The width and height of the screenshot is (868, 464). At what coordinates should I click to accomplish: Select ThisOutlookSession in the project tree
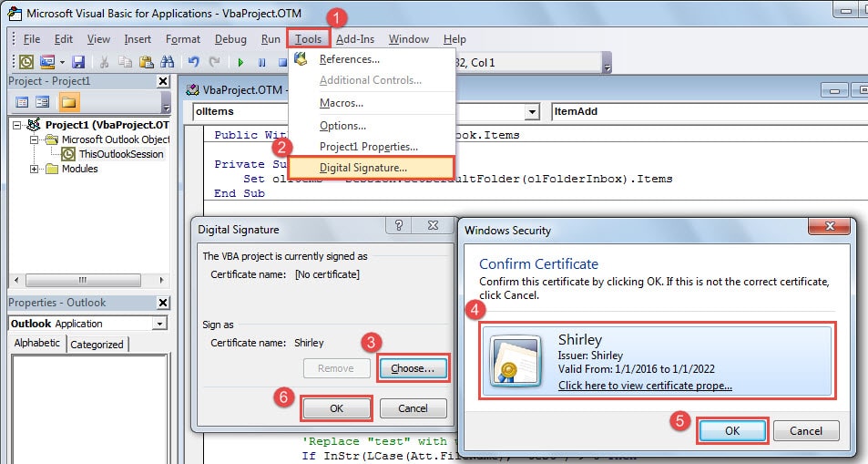120,154
